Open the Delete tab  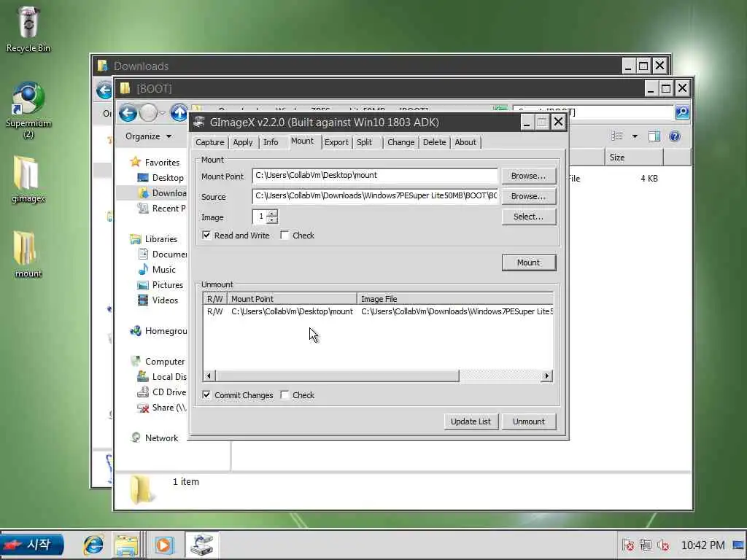pyautogui.click(x=435, y=142)
